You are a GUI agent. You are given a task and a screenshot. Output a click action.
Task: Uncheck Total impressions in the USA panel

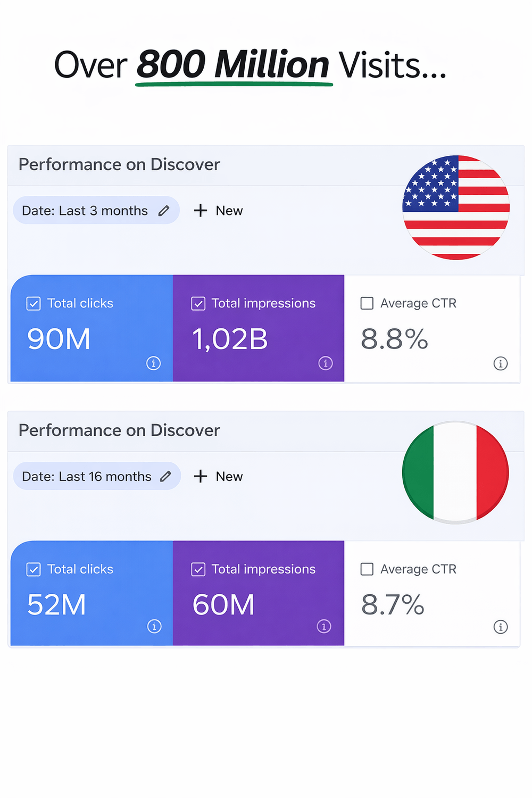click(x=198, y=304)
